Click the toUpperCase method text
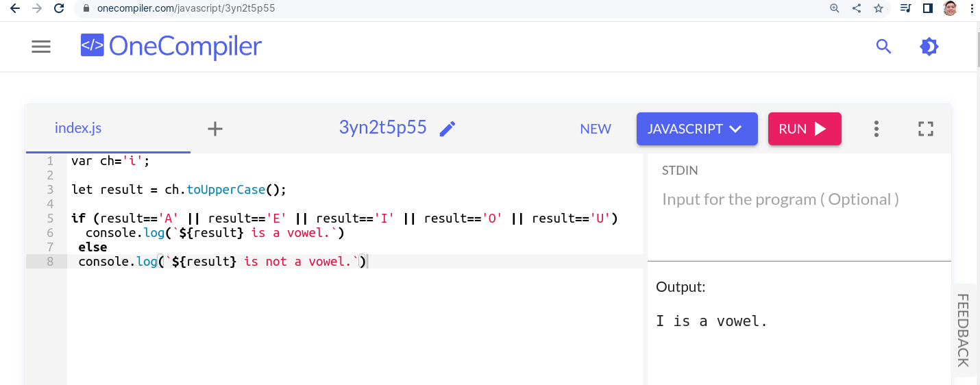This screenshot has width=980, height=385. 225,190
